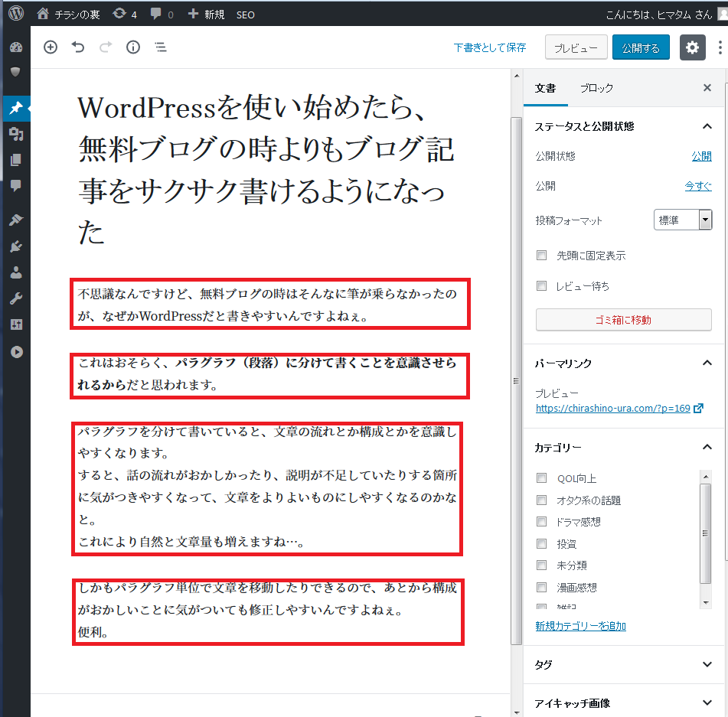Check 先頭に固定表示 checkbox
Screen dimensions: 728x717
[541, 256]
